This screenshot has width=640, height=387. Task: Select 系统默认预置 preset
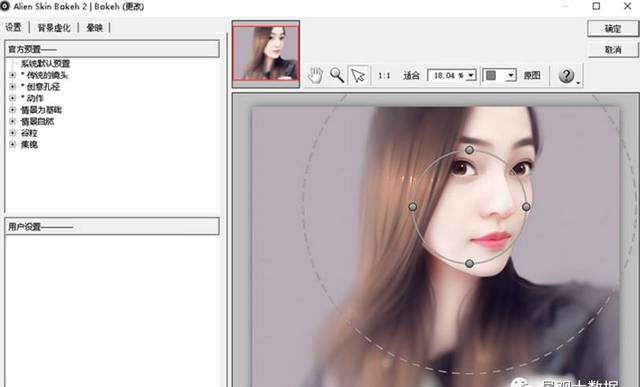tap(45, 64)
